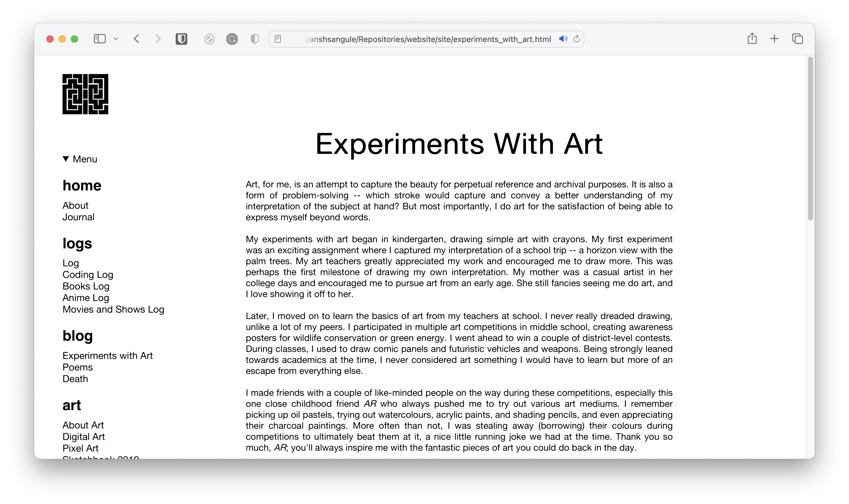Open the Pixel Art link

81,448
